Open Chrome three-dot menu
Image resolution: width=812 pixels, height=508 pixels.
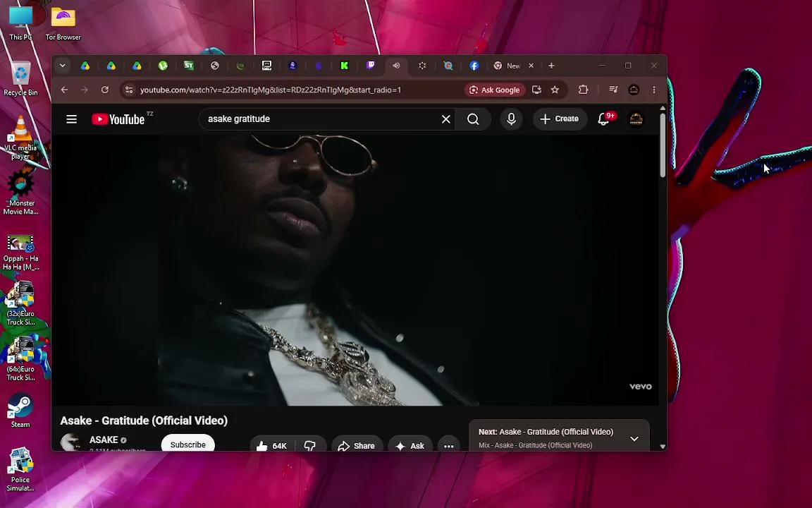(x=654, y=90)
